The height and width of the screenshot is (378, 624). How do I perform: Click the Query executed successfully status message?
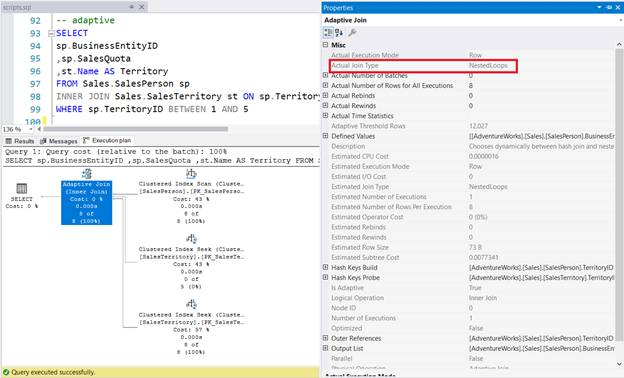(53, 372)
